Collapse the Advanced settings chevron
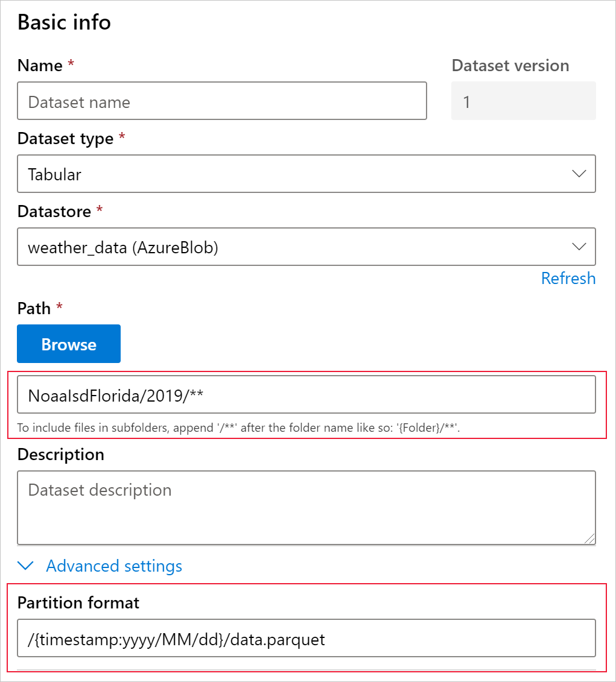This screenshot has height=682, width=616. pos(25,566)
